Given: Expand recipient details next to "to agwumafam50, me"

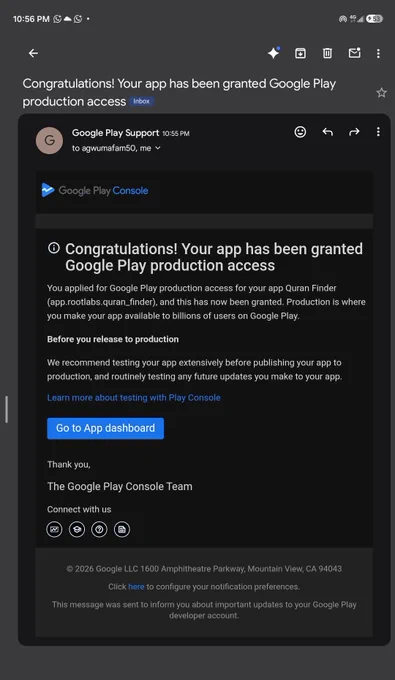Looking at the screenshot, I should point(158,148).
